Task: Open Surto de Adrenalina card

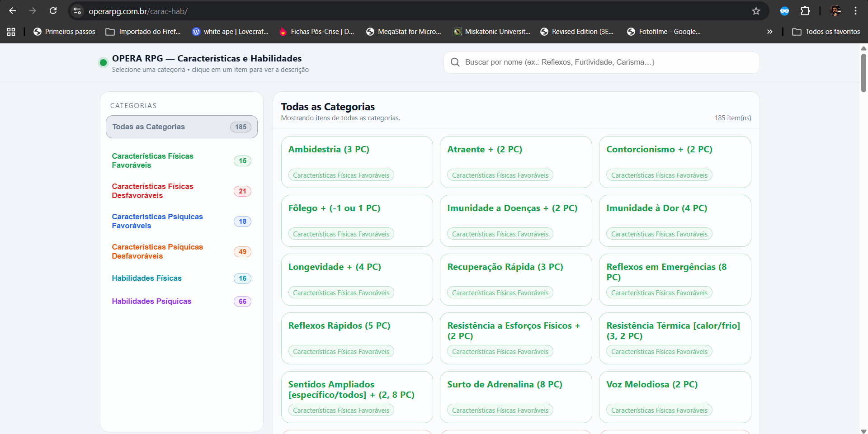Action: coord(515,397)
